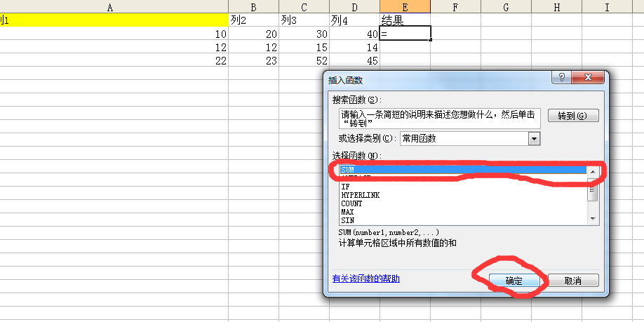Click the yellow 列1 header cell
Viewport: 644px width, 322px height.
pyautogui.click(x=114, y=20)
